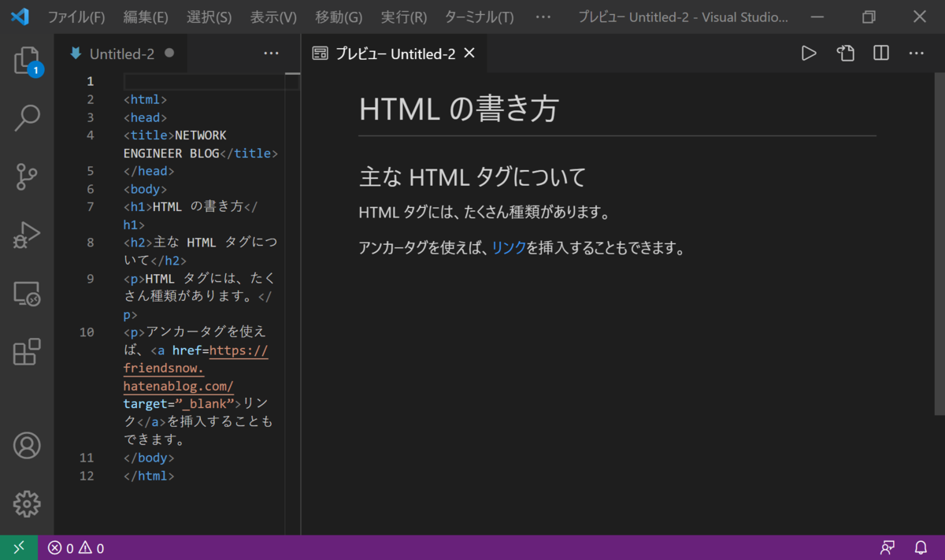Open the 移動(G) menu
This screenshot has height=560, width=945.
[339, 17]
